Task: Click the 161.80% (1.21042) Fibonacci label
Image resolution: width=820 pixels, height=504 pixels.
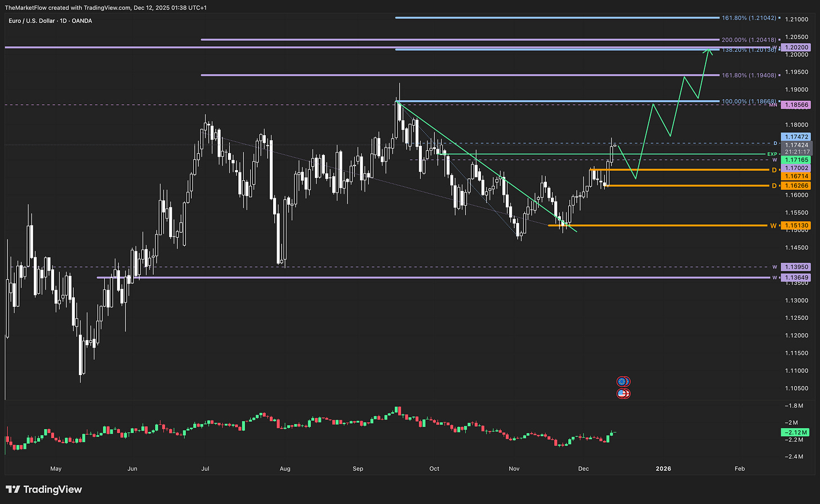Action: (749, 18)
